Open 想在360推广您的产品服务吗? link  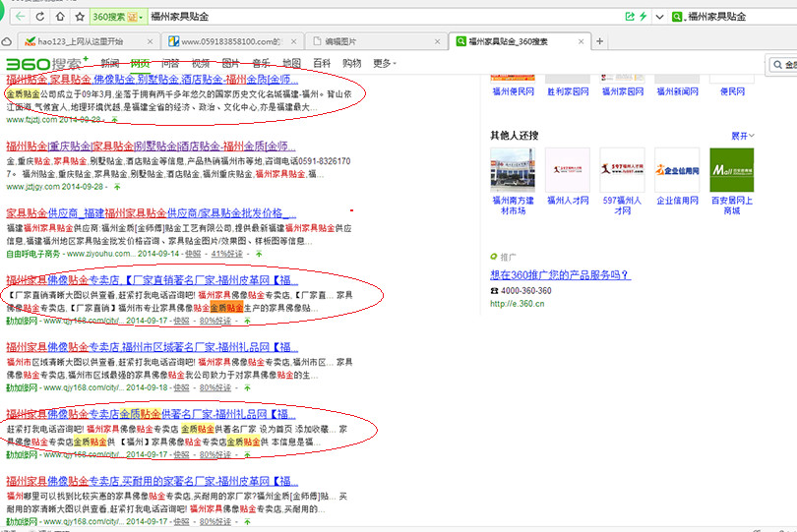click(560, 275)
